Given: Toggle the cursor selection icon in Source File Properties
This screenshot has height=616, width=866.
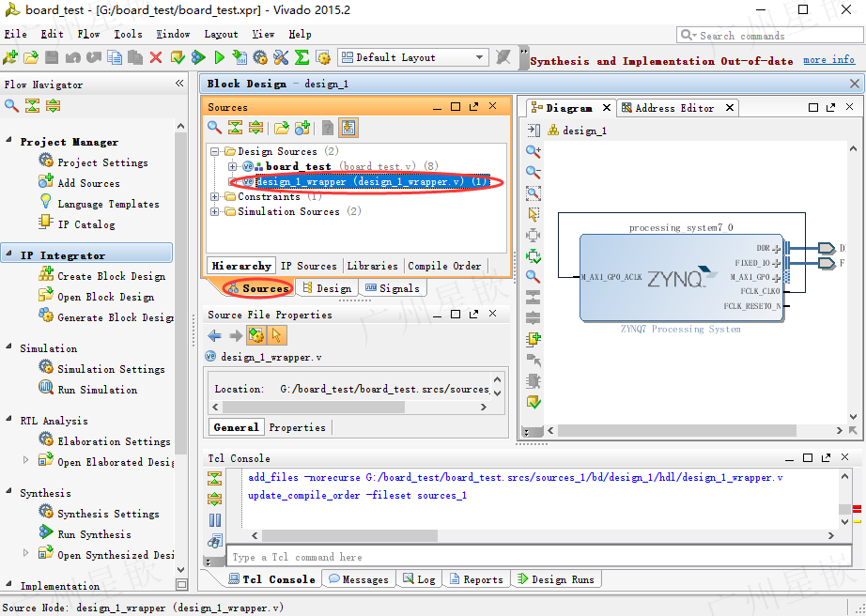Looking at the screenshot, I should (276, 335).
